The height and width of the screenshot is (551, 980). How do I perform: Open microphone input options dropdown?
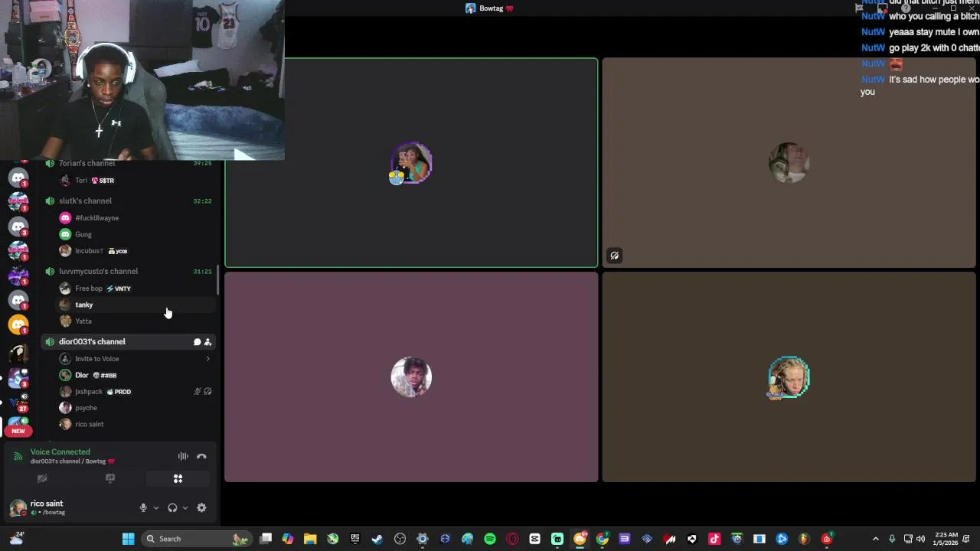click(x=155, y=507)
